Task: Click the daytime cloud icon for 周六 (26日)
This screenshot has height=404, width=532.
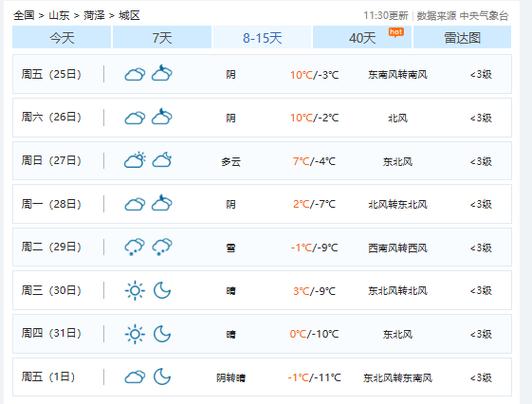Action: coord(135,118)
